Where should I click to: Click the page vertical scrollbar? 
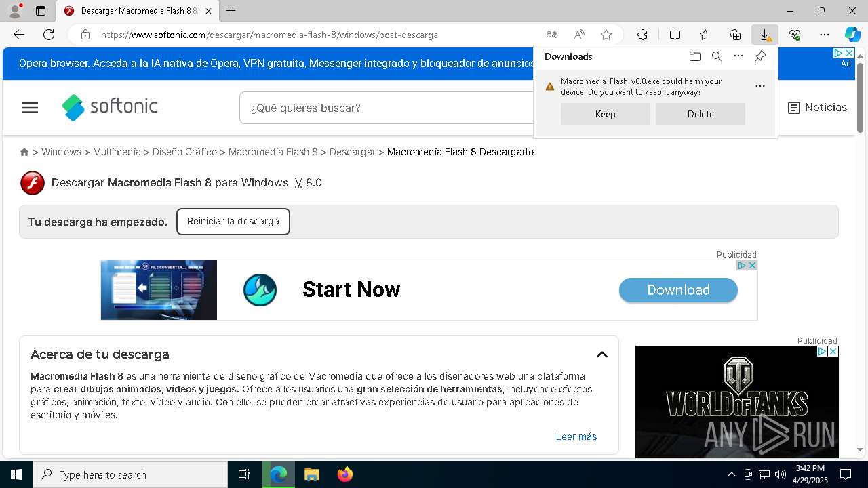coord(860,98)
